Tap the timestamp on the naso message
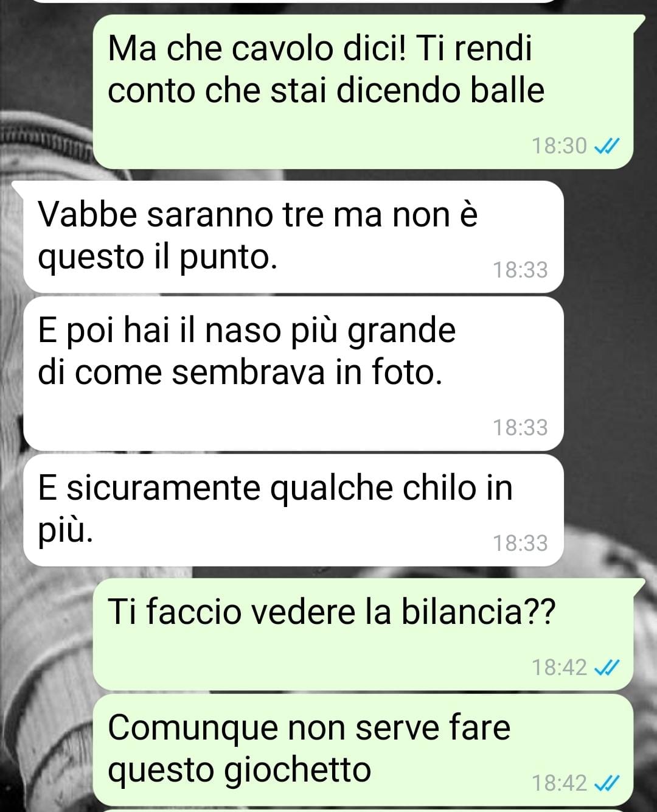Image resolution: width=657 pixels, height=812 pixels. [520, 427]
